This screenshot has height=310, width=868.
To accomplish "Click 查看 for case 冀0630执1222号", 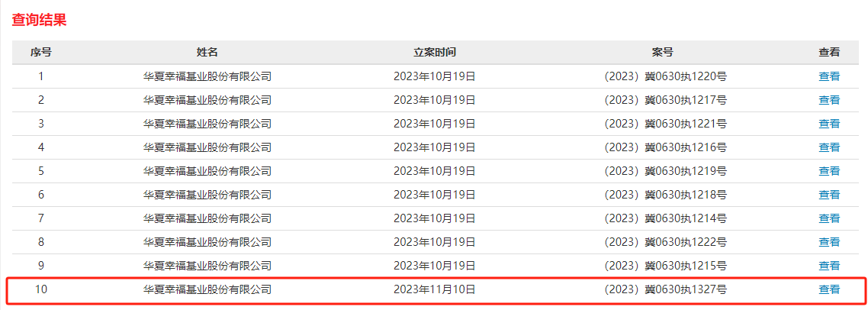I will (828, 242).
